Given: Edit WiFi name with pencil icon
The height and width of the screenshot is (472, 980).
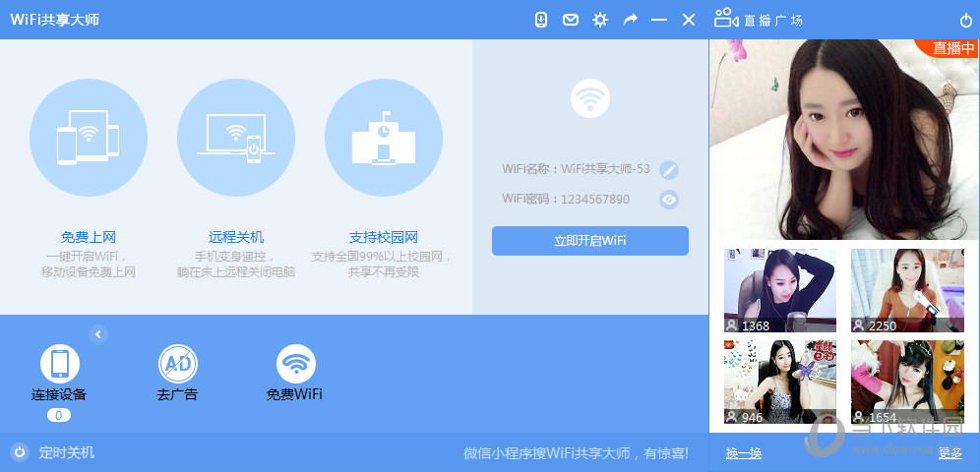Looking at the screenshot, I should coord(669,169).
